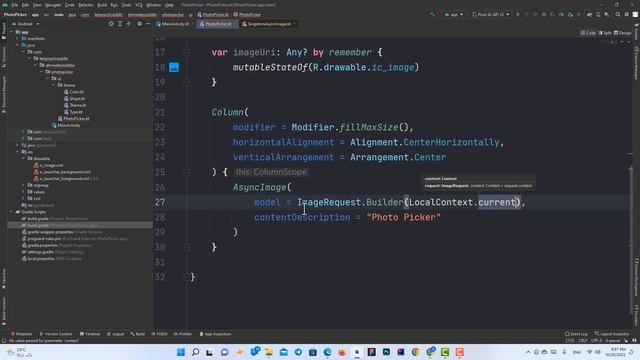This screenshot has height=360, width=640.
Task: Open the Version Control tool window
Action: pyautogui.click(x=56, y=334)
